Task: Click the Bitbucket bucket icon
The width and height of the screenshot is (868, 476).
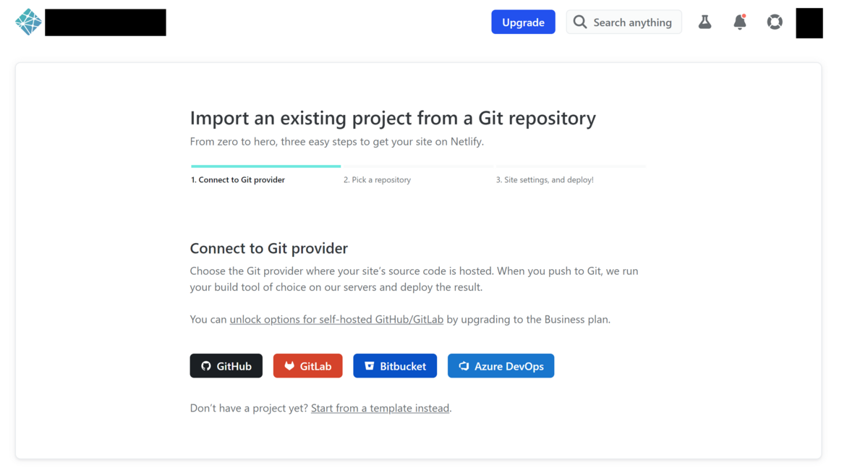Action: [370, 365]
